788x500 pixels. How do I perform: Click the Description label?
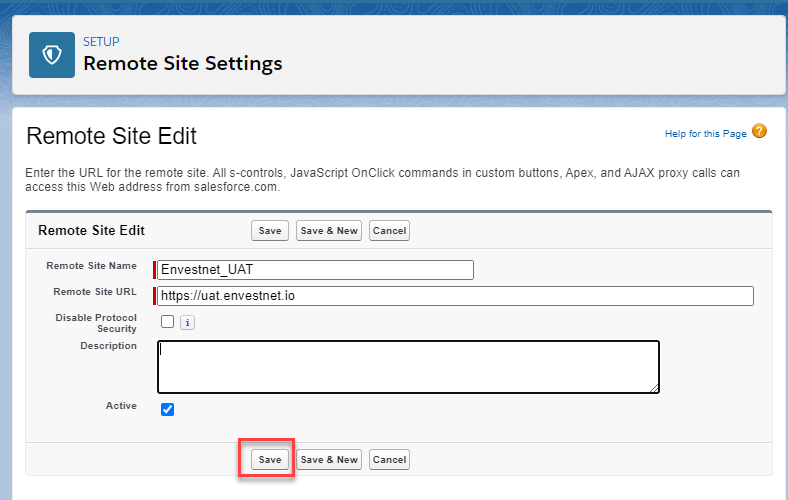(x=109, y=346)
